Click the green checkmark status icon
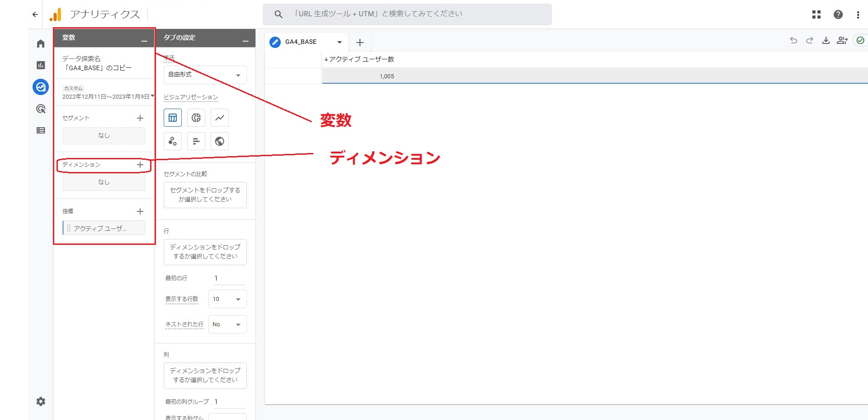868x420 pixels. 860,40
